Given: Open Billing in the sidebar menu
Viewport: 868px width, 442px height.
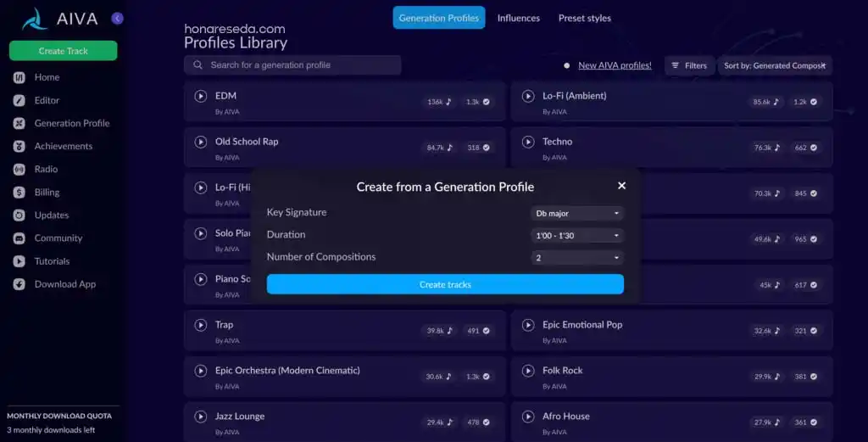Looking at the screenshot, I should 47,193.
